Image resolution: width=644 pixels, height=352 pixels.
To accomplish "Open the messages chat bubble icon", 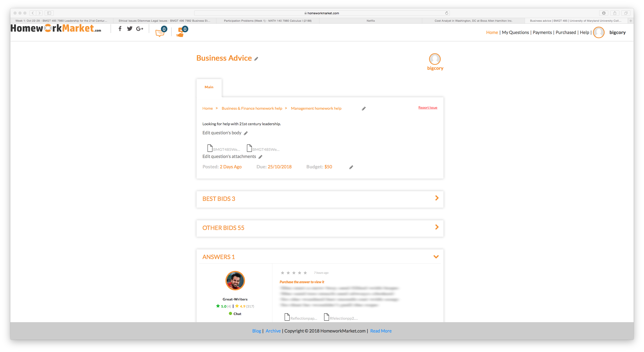I will pos(161,32).
